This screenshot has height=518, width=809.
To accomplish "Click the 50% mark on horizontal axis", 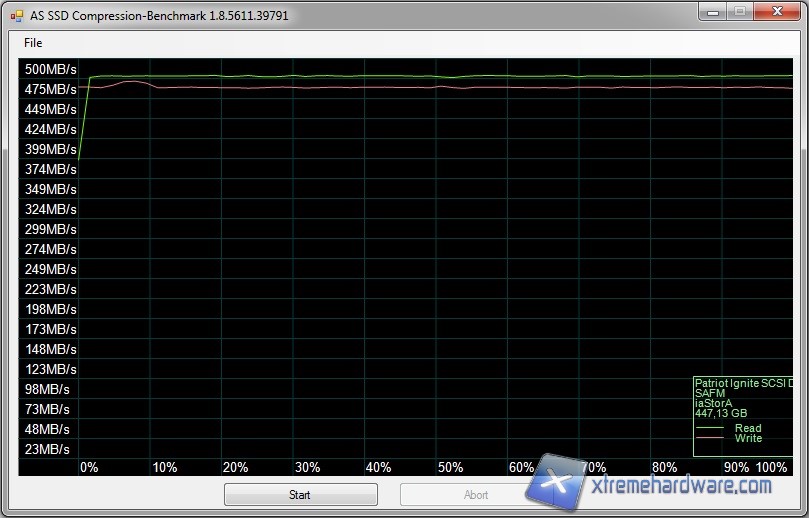I will (x=450, y=467).
